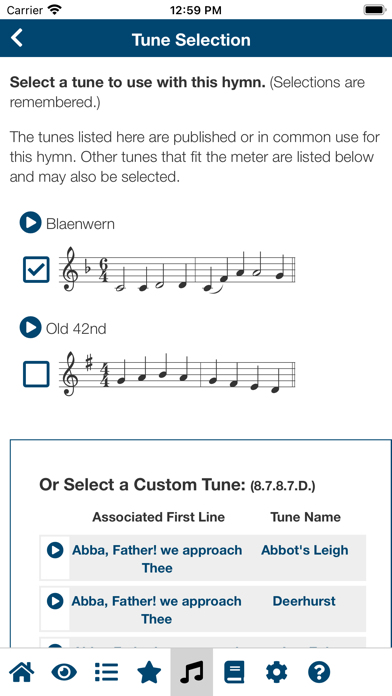The image size is (392, 696).
Task: Select the music note tab
Action: pyautogui.click(x=192, y=672)
